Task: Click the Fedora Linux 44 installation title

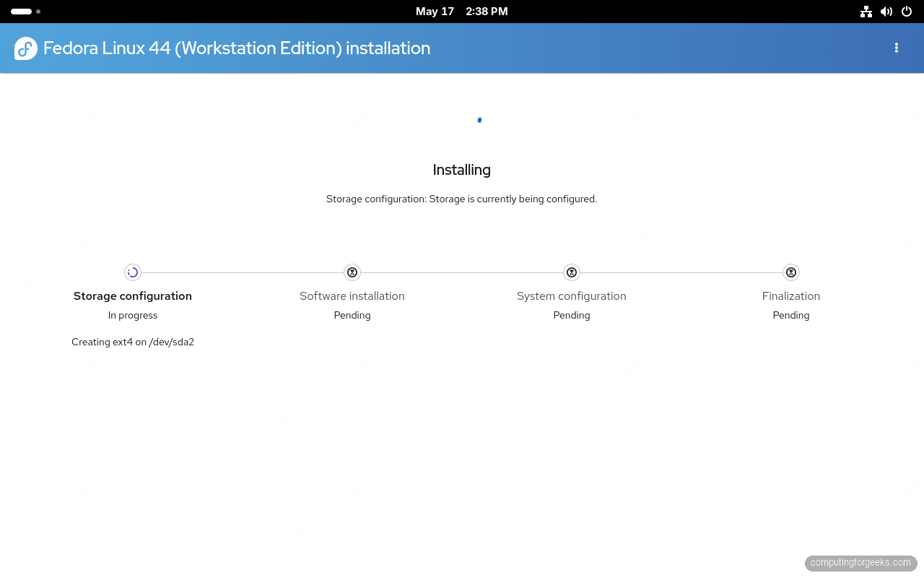Action: 237,48
